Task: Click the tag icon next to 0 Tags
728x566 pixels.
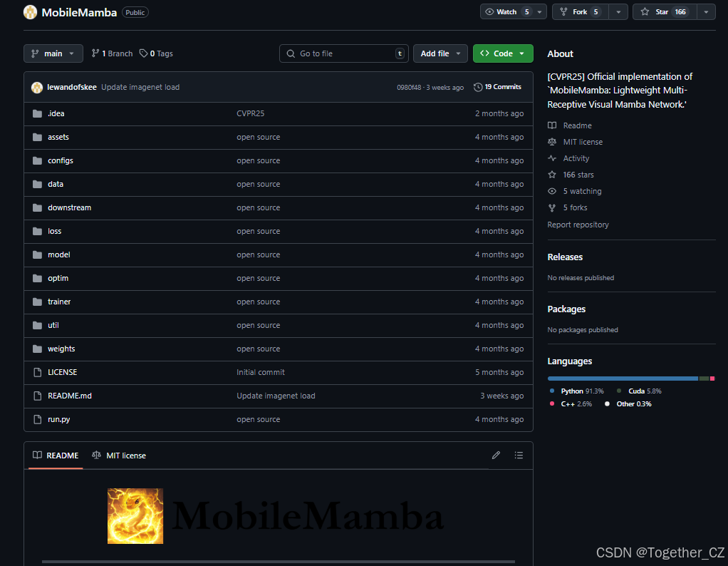Action: coord(143,53)
